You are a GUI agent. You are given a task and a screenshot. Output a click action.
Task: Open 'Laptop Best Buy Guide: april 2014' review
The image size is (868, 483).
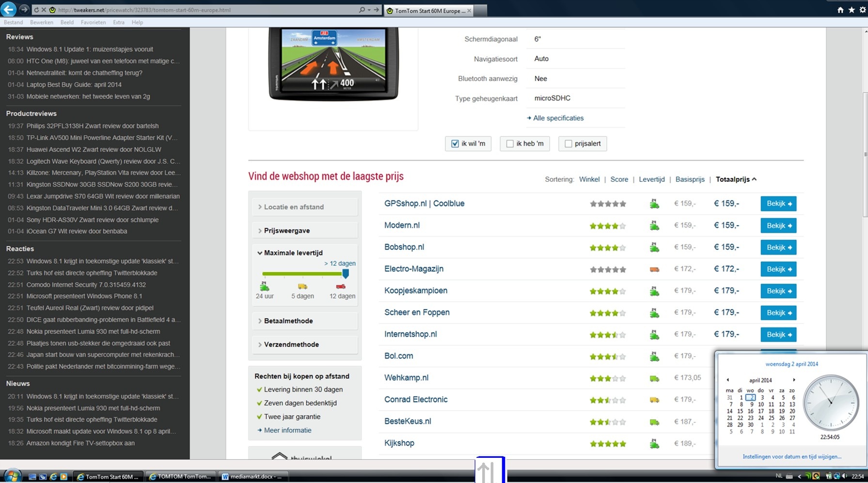(x=74, y=84)
